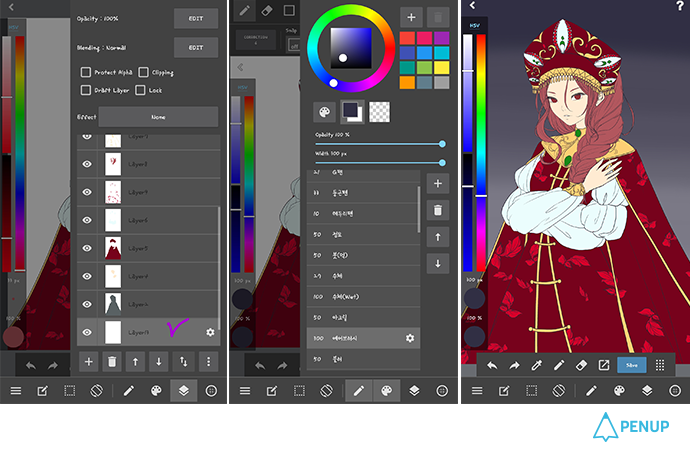Hide the layer with the gray silhouette thumbnail
The width and height of the screenshot is (690, 452).
(x=87, y=304)
